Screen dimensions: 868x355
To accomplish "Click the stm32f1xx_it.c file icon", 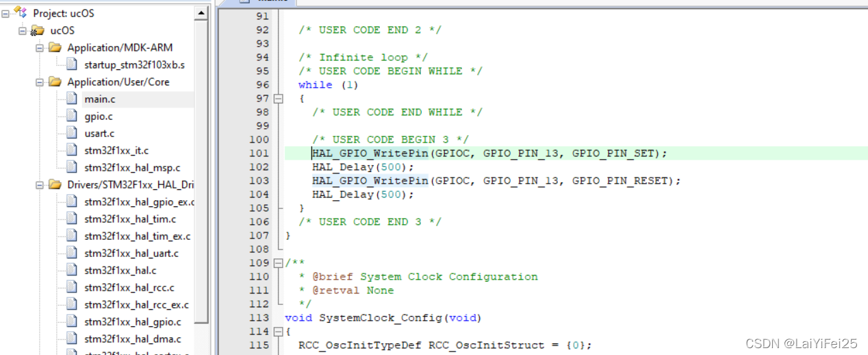I will coord(72,150).
